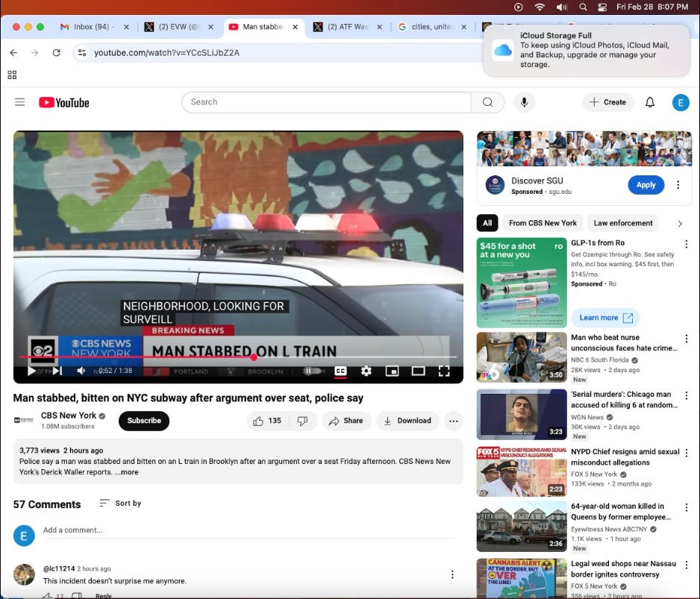Share the video
The width and height of the screenshot is (700, 599).
click(346, 421)
